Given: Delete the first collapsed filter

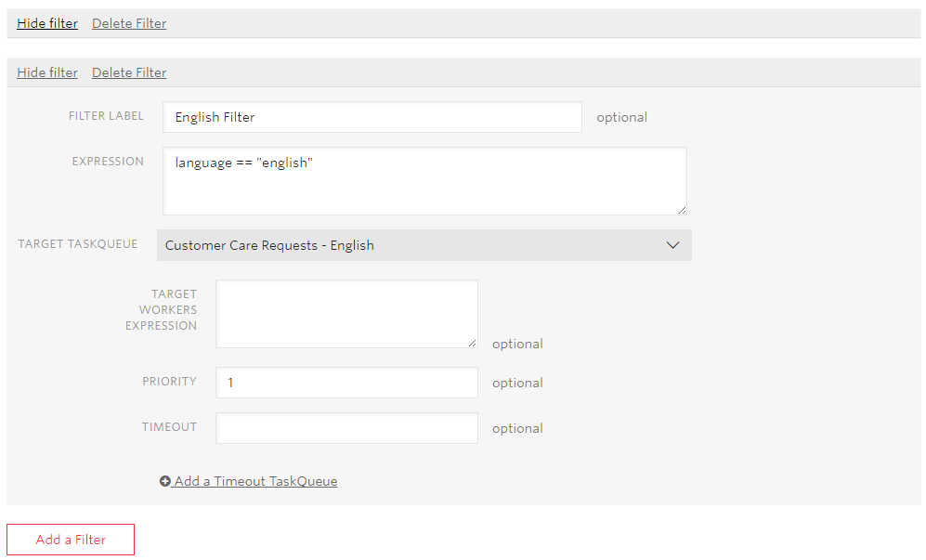Looking at the screenshot, I should click(x=129, y=23).
